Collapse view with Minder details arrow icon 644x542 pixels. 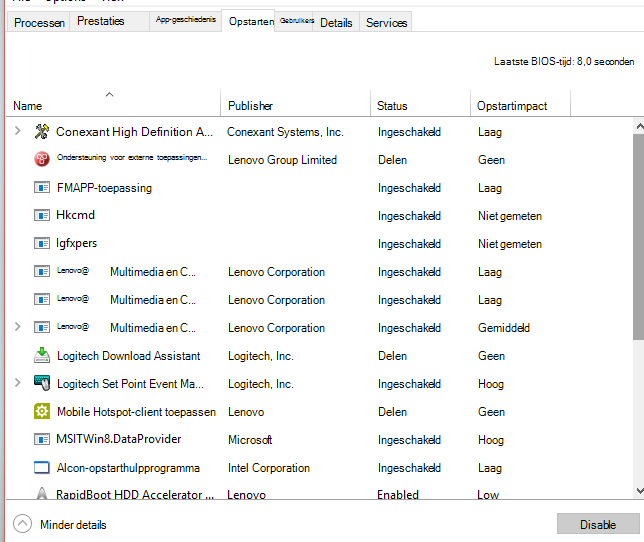[22, 524]
